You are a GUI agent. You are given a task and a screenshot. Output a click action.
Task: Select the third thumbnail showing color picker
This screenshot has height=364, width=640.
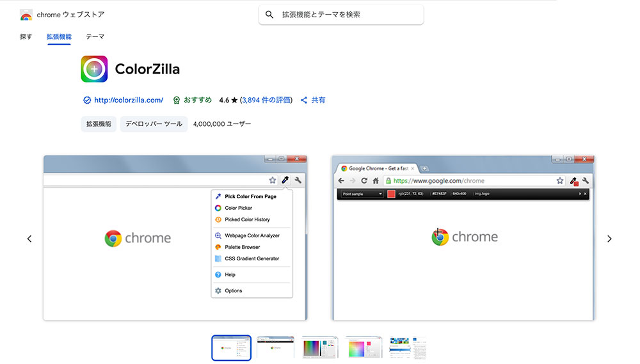click(319, 347)
